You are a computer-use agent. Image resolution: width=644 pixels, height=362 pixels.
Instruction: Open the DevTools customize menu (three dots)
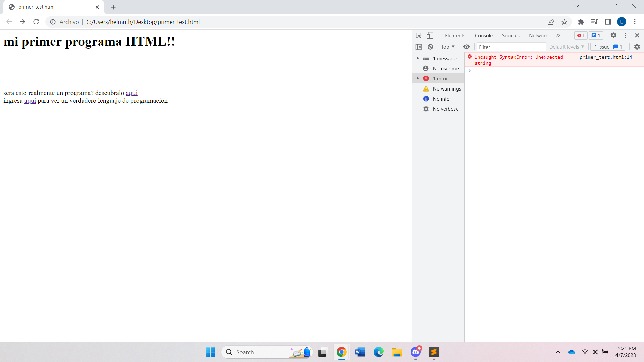[626, 35]
